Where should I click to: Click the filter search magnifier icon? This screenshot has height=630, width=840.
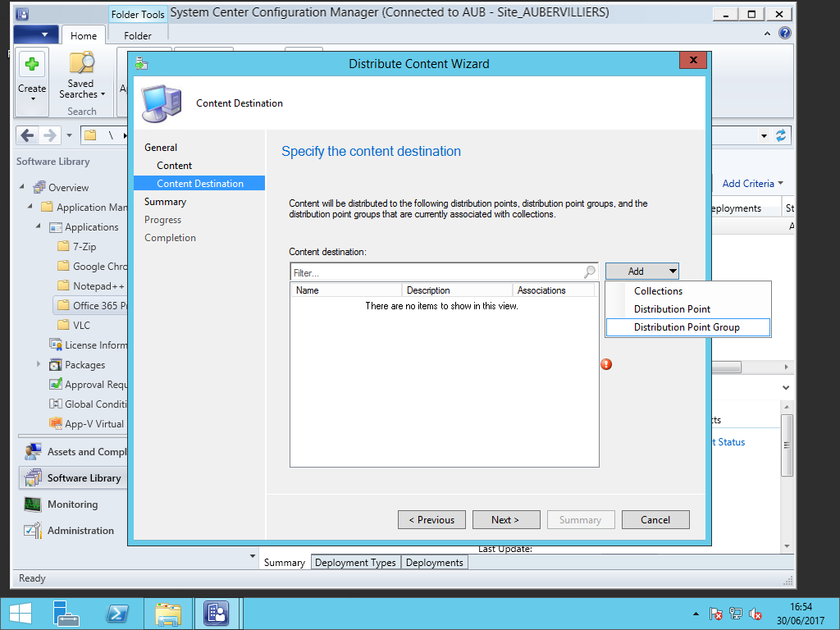[589, 272]
